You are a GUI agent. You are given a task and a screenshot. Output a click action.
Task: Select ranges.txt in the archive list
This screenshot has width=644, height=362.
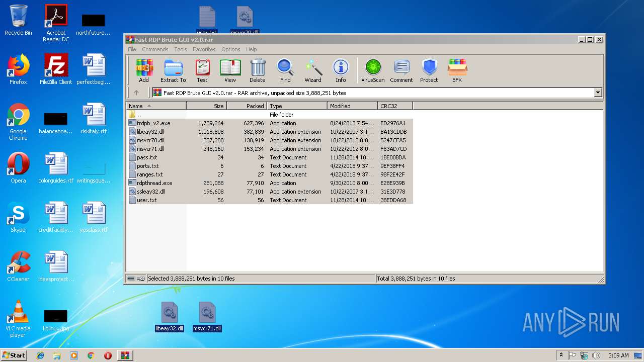(x=270, y=174)
